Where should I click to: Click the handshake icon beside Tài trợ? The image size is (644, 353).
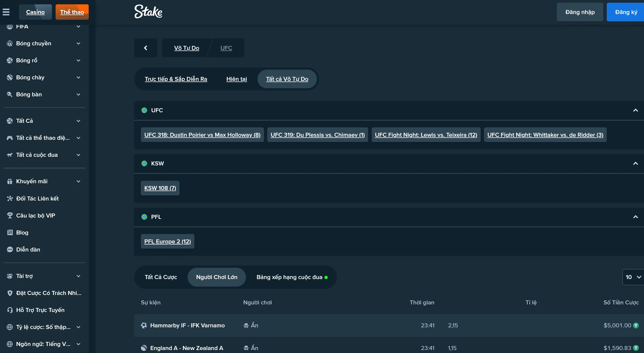[10, 276]
